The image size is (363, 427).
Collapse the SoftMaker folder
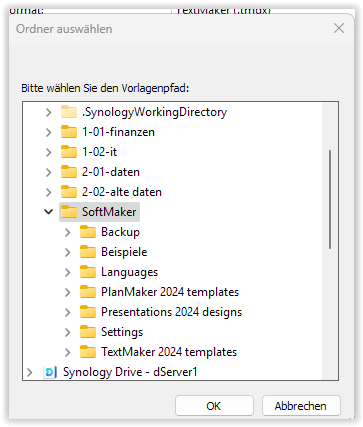click(49, 212)
